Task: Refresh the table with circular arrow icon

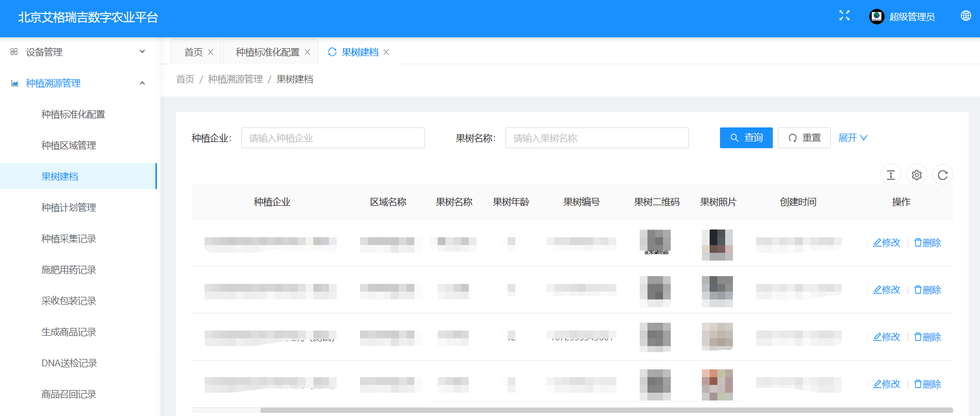Action: coord(943,175)
